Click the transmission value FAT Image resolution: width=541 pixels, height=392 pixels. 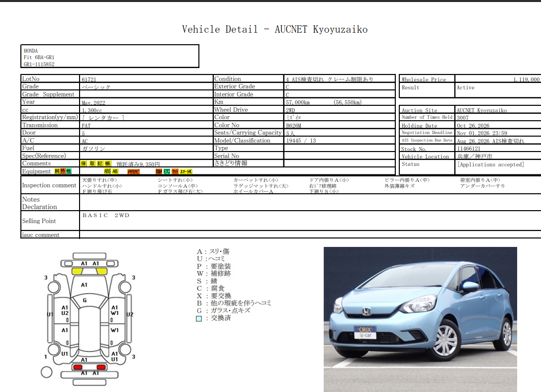coord(86,126)
